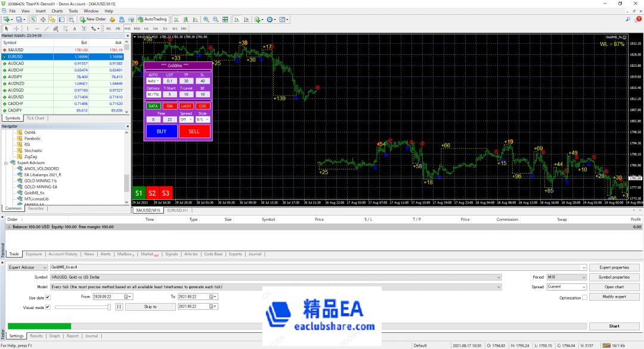This screenshot has height=349, width=644.
Task: Click the Start button in tester
Action: pyautogui.click(x=614, y=326)
